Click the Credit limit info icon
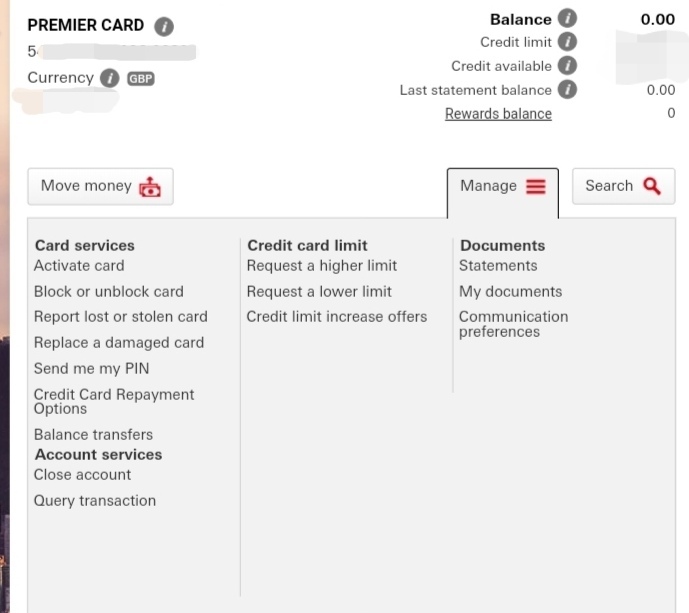The width and height of the screenshot is (689, 613). point(567,42)
